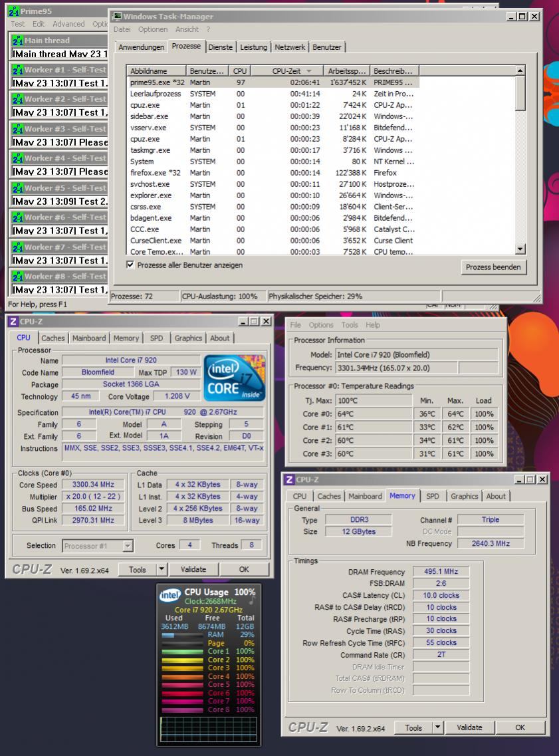The image size is (559, 756).
Task: Open the Tools dropdown arrow in CPU-Z CPU window
Action: point(162,569)
